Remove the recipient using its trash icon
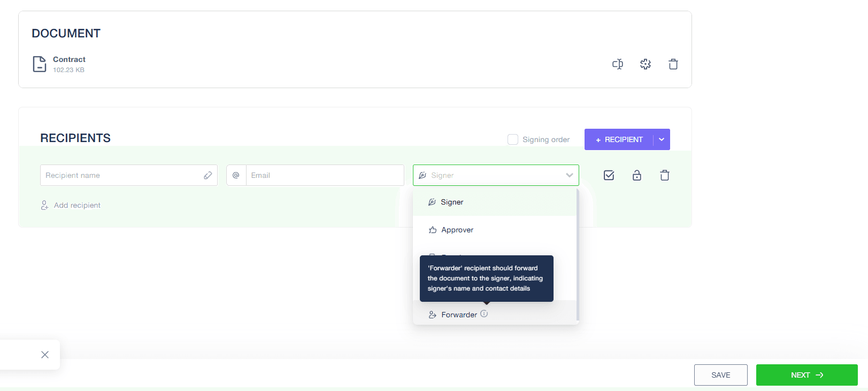This screenshot has width=868, height=391. (665, 175)
